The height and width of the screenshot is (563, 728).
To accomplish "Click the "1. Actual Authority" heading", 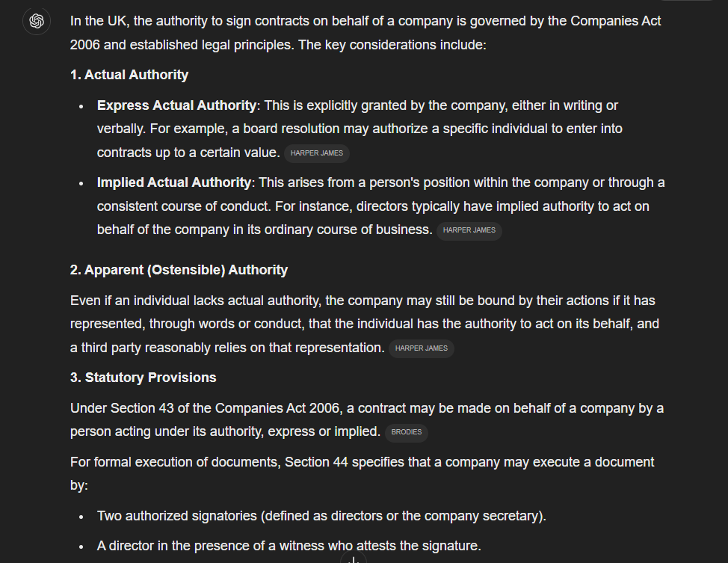I will point(129,75).
